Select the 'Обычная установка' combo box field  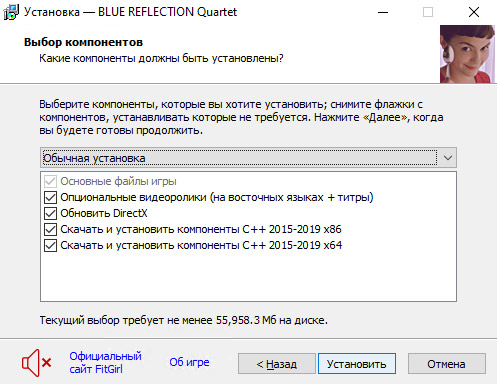[248, 158]
